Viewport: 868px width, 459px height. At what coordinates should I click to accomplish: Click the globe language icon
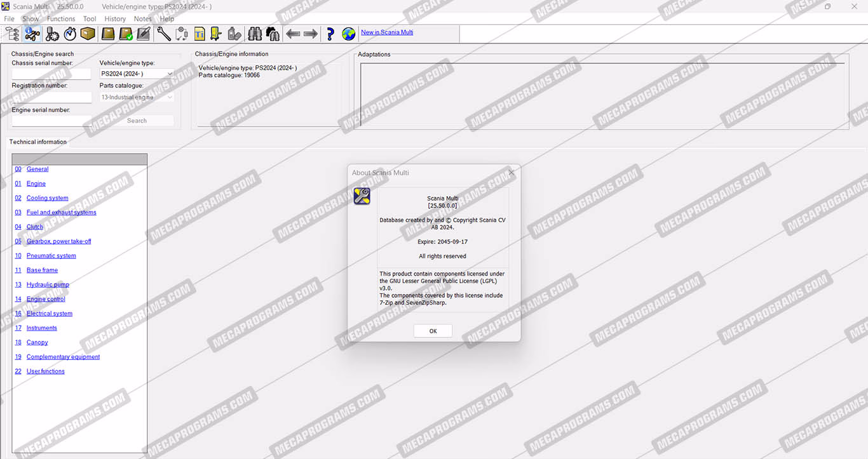[x=348, y=34]
